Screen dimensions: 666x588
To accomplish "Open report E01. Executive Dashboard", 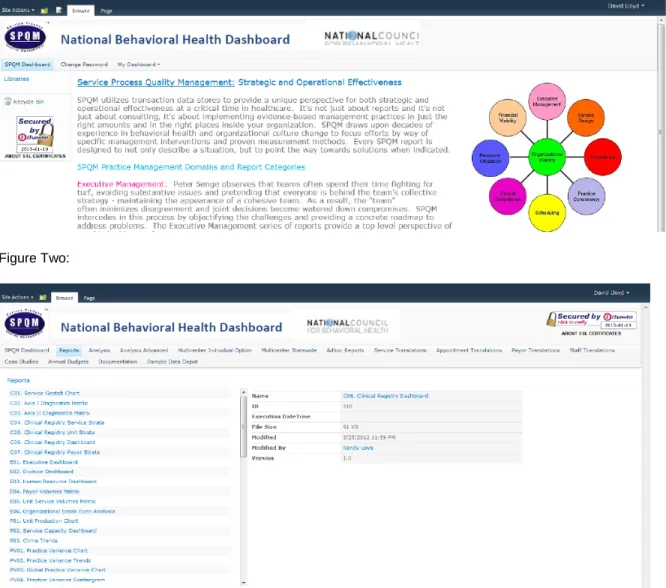I will point(44,462).
